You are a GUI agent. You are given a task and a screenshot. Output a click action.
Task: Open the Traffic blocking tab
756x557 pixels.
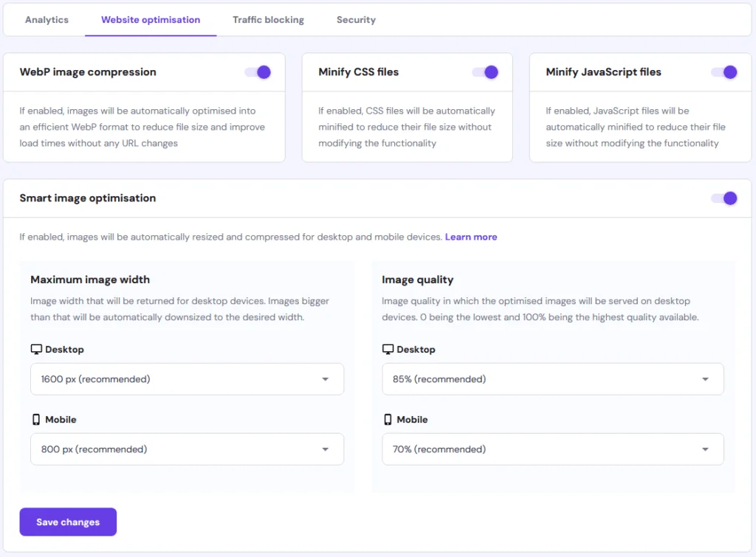click(268, 20)
